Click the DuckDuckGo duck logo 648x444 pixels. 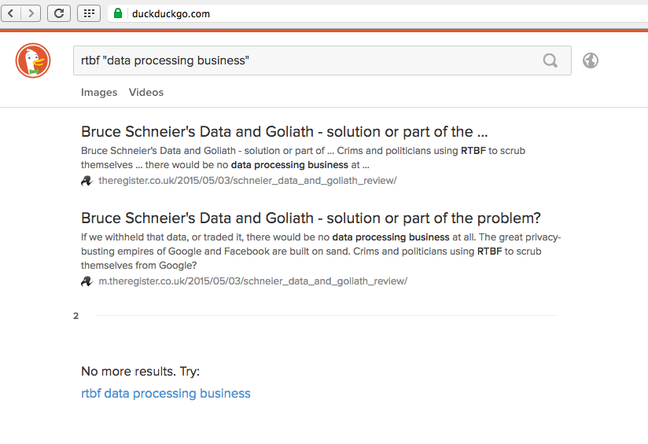(x=33, y=60)
